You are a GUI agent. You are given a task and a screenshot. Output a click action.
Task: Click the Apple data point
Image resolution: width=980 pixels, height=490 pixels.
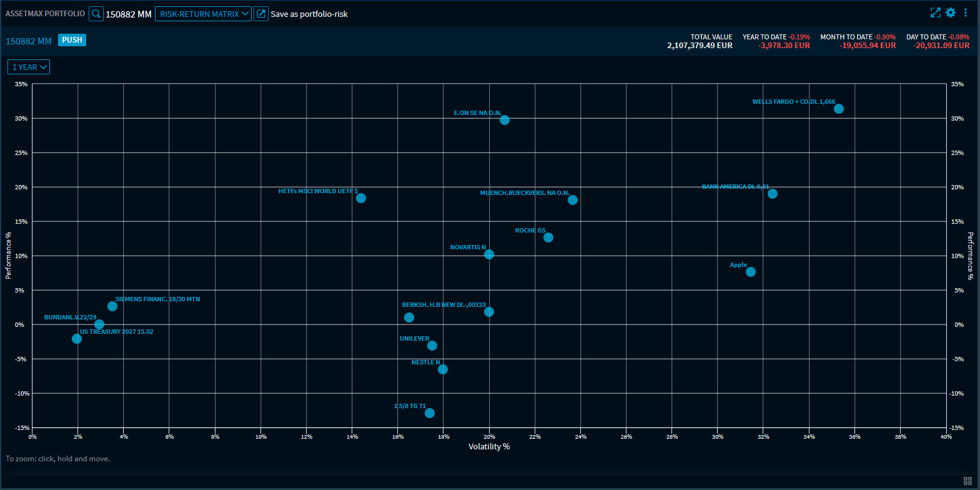click(751, 272)
